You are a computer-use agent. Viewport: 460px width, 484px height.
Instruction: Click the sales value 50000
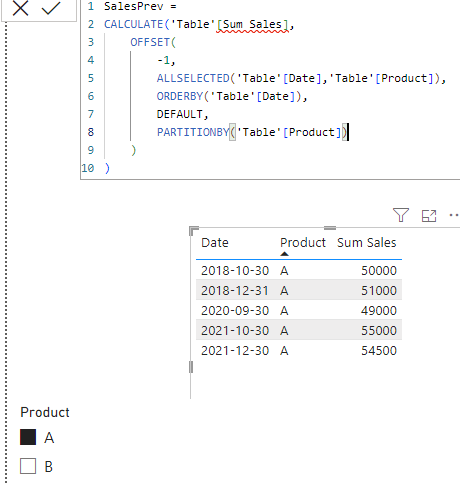379,270
